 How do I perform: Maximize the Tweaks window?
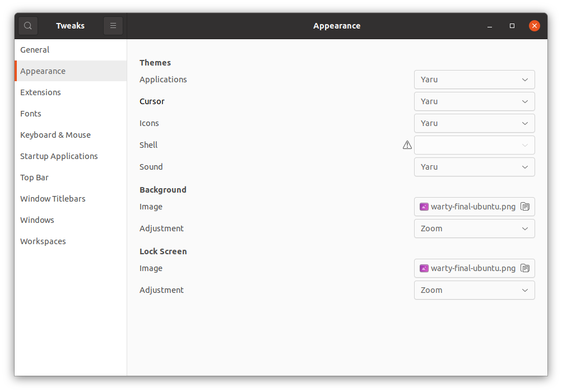(x=512, y=26)
